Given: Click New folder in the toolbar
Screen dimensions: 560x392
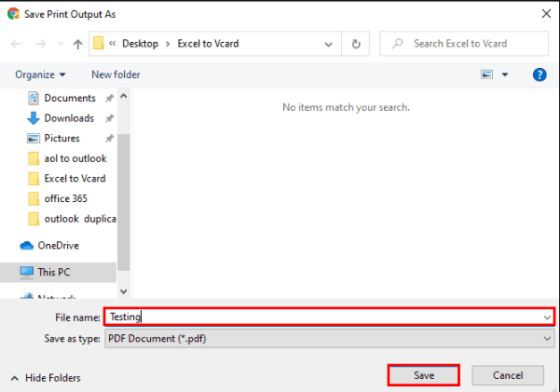Looking at the screenshot, I should [x=115, y=74].
